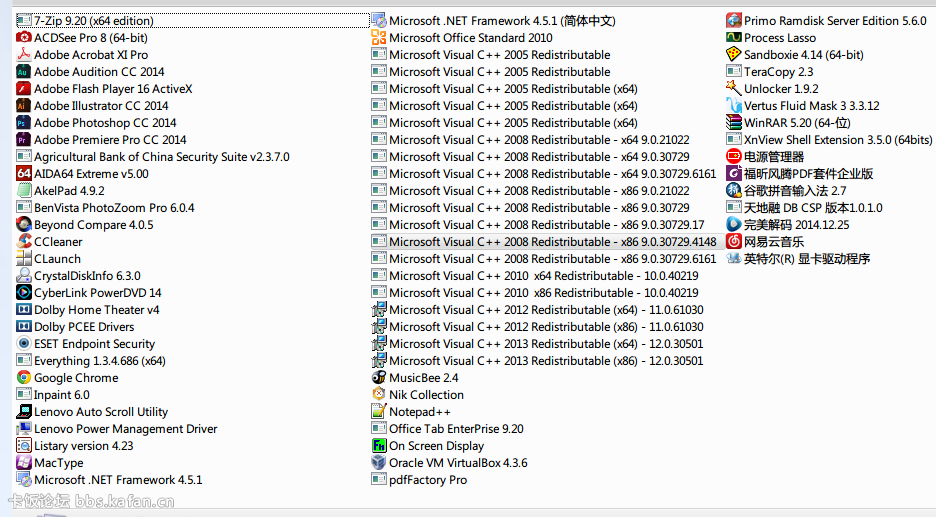Click the MacType icon
The image size is (936, 517).
pos(24,463)
